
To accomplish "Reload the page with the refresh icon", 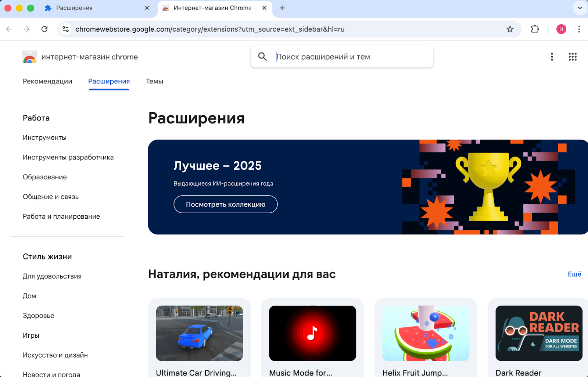I will [44, 29].
